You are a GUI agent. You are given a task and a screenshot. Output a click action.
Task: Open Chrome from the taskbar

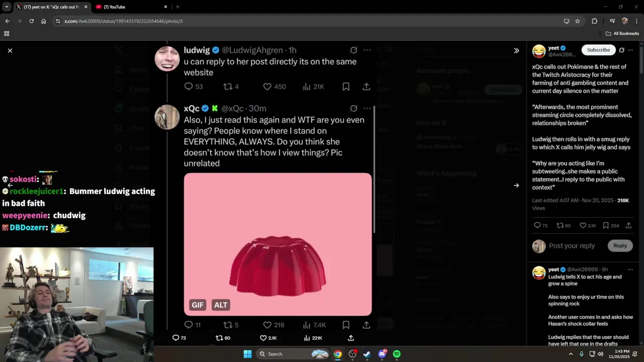[338, 354]
